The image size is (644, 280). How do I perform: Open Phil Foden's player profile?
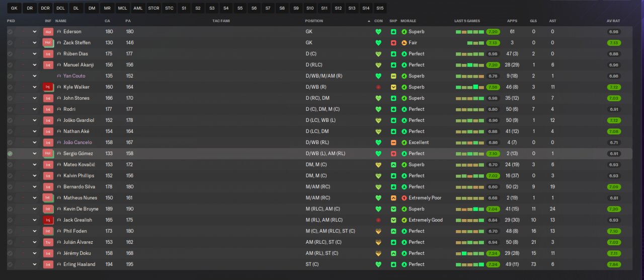click(75, 231)
